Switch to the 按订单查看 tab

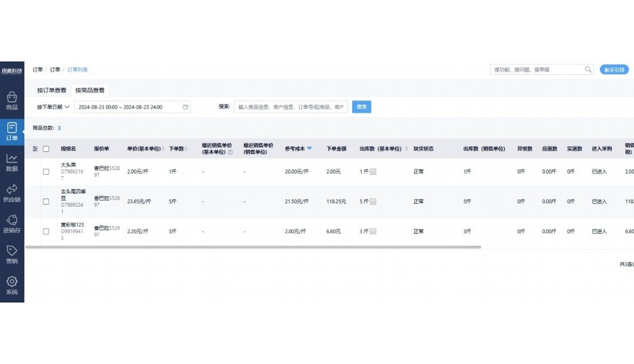[x=51, y=90]
